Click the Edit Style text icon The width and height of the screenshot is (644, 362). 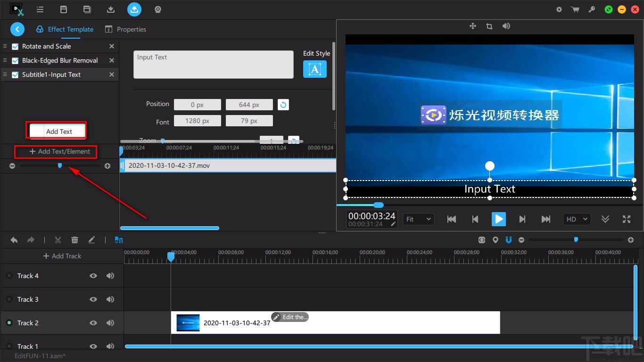[314, 69]
